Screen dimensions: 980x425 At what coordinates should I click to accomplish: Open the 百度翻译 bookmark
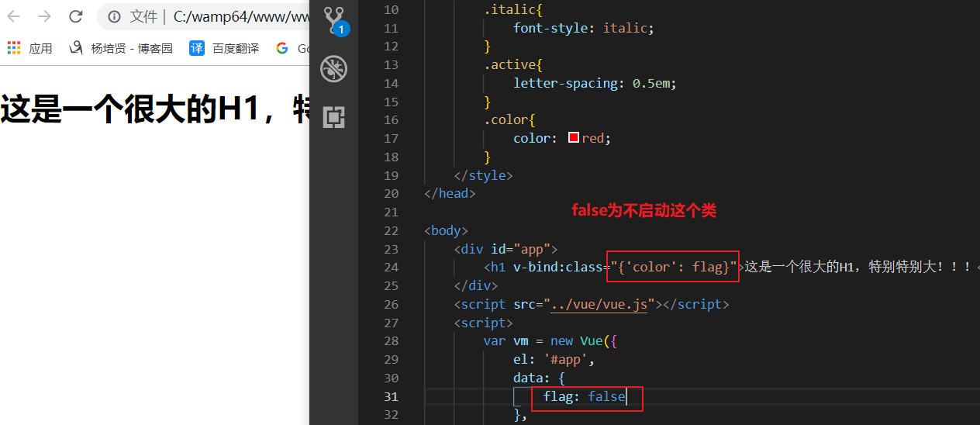224,48
